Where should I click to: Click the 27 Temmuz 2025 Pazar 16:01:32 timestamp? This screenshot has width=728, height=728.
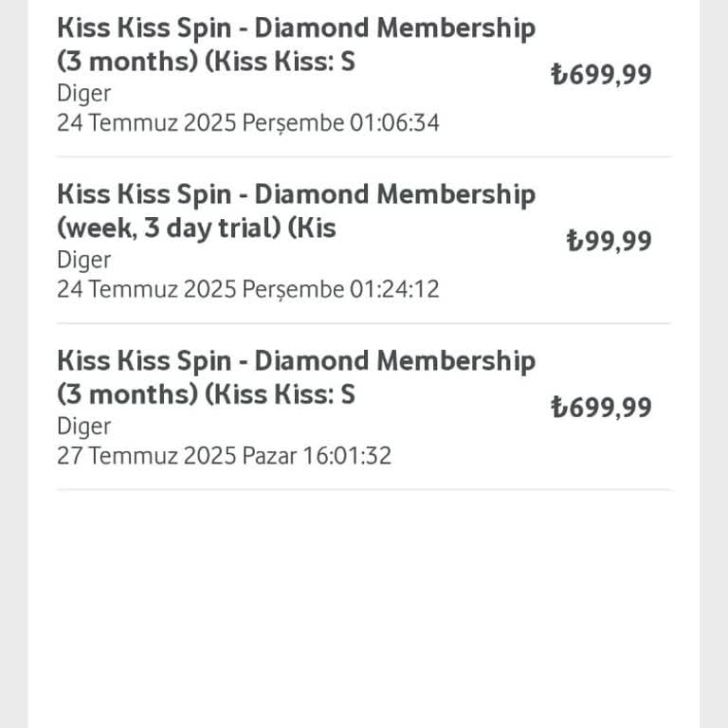pyautogui.click(x=224, y=456)
